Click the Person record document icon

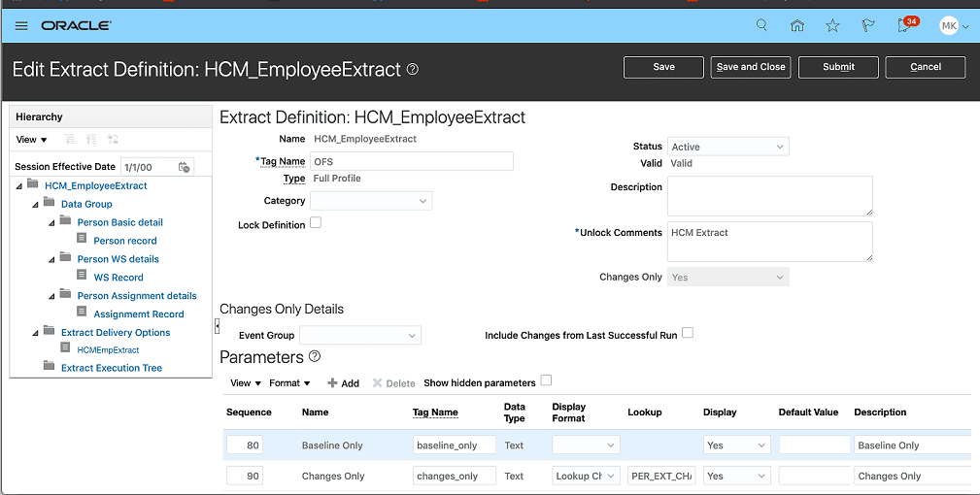tap(82, 239)
